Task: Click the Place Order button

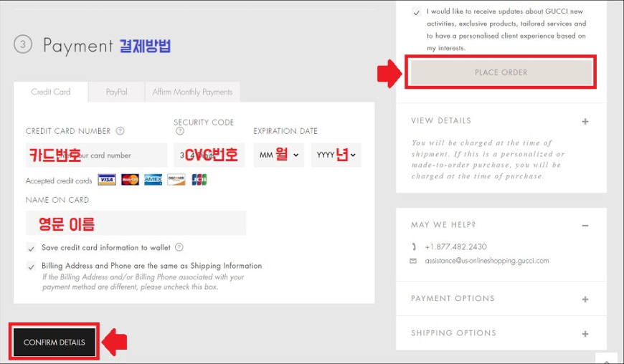Action: click(x=501, y=72)
